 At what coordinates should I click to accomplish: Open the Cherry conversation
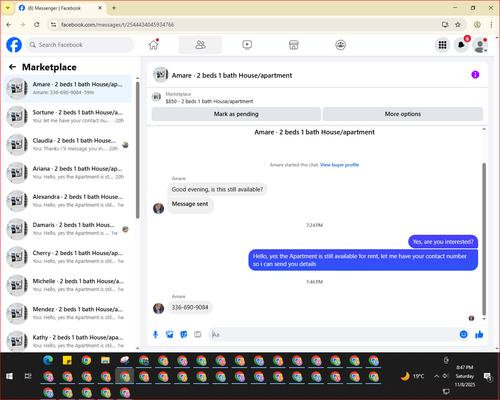[68, 257]
